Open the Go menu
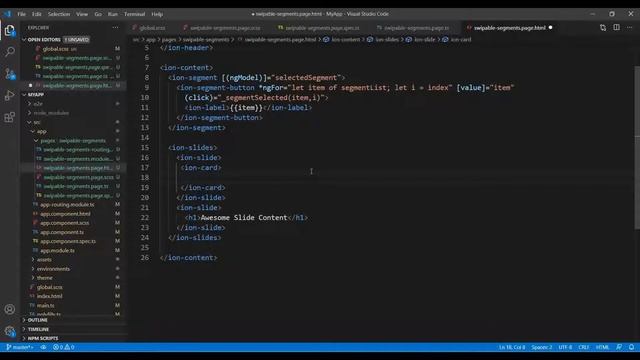Screen dimensions: 640x360 pos(98,14)
